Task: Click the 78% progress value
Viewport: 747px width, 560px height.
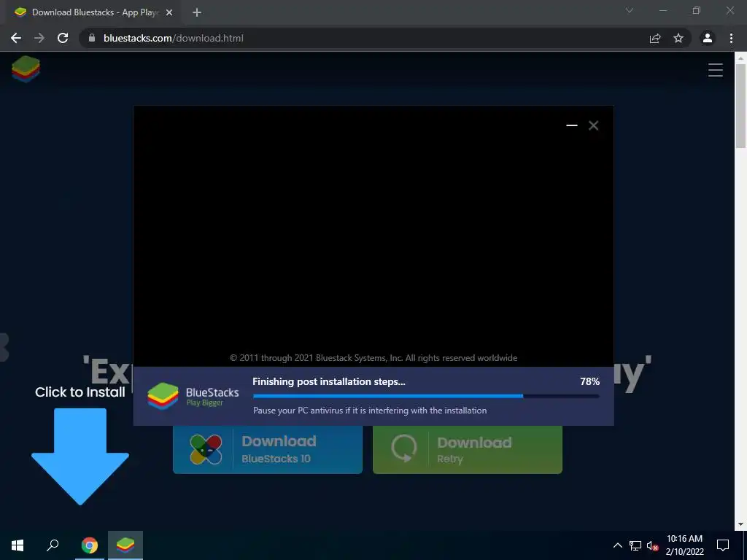Action: pyautogui.click(x=589, y=381)
